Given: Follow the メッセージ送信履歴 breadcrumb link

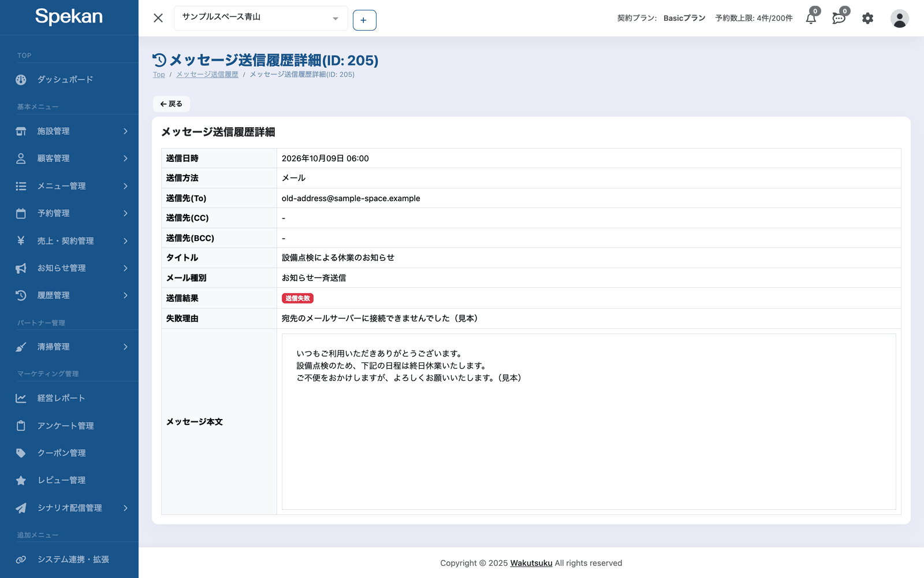Looking at the screenshot, I should pos(207,75).
